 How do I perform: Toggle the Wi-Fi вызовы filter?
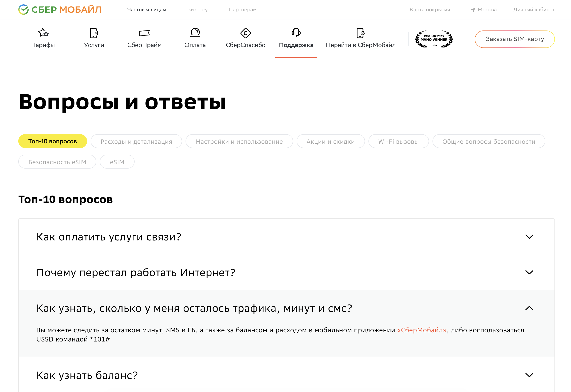(399, 141)
